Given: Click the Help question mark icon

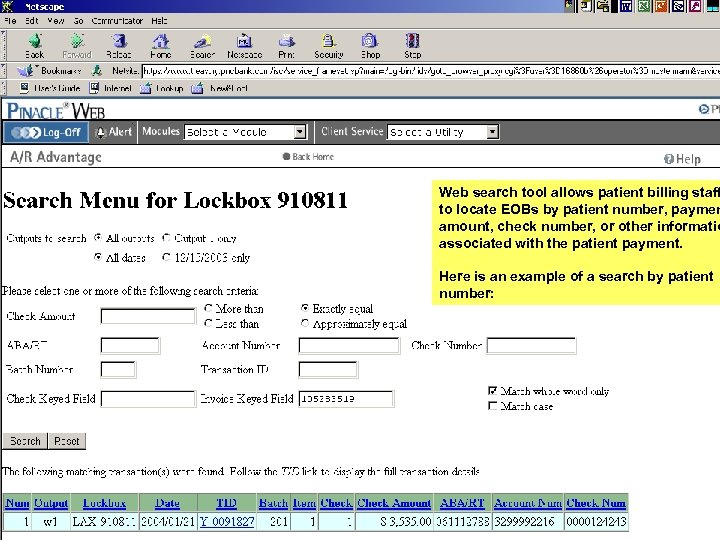Looking at the screenshot, I should click(x=669, y=159).
